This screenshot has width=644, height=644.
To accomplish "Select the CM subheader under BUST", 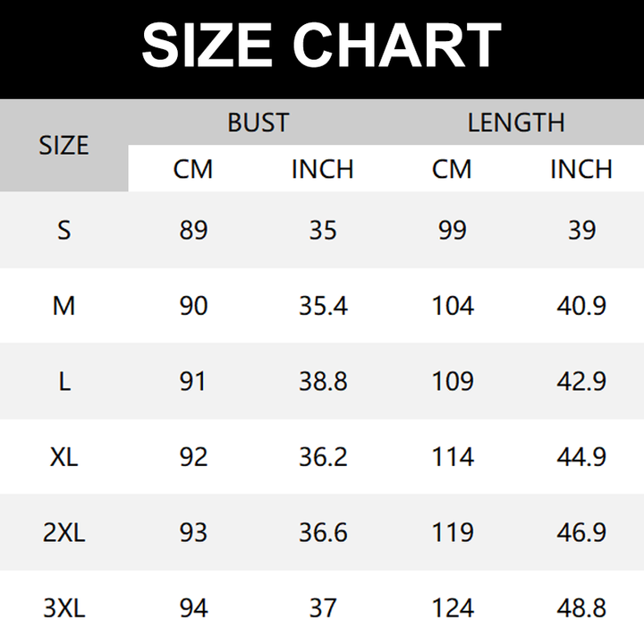I will tap(193, 169).
